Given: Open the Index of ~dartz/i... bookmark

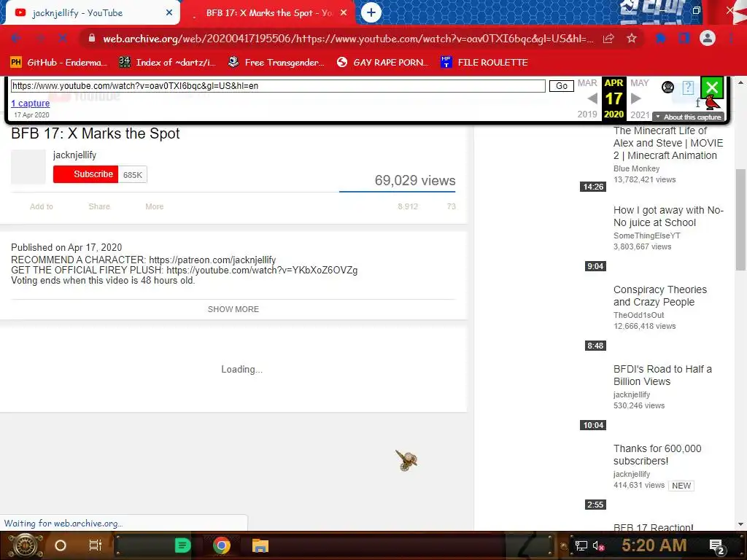Looking at the screenshot, I should point(167,63).
